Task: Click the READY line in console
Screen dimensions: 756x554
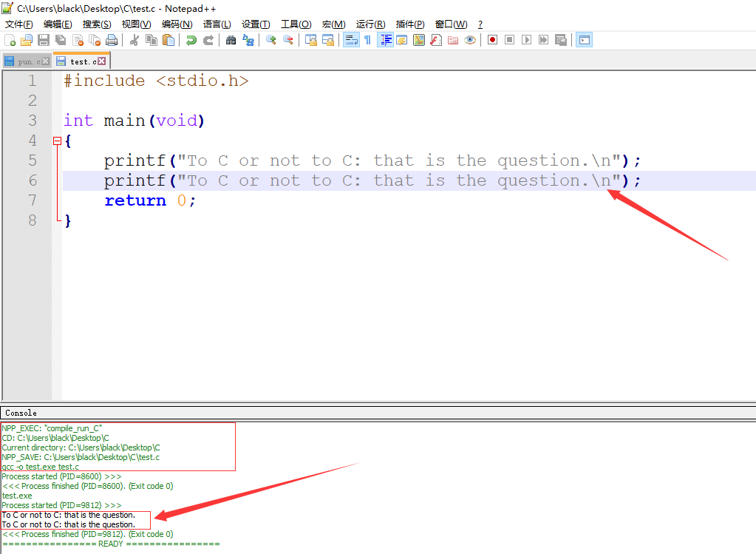Action: point(111,544)
